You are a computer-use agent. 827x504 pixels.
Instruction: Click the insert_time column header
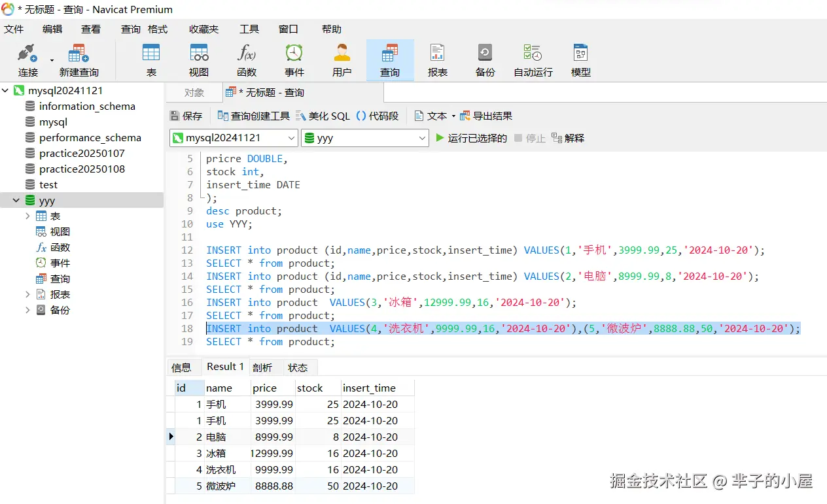click(378, 388)
